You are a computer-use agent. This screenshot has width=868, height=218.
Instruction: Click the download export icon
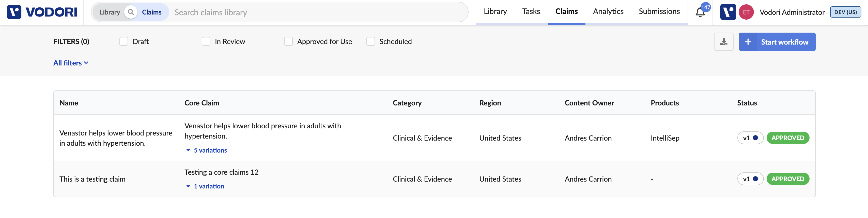[x=723, y=42]
